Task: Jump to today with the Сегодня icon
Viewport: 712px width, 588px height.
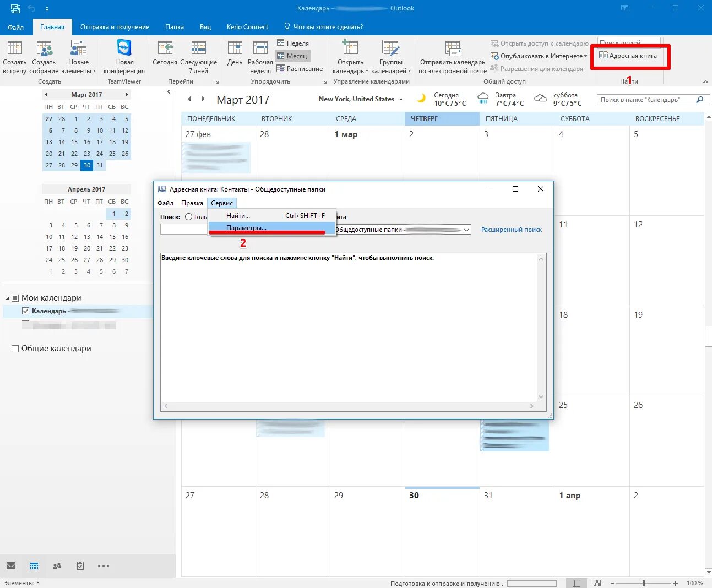Action: (165, 53)
